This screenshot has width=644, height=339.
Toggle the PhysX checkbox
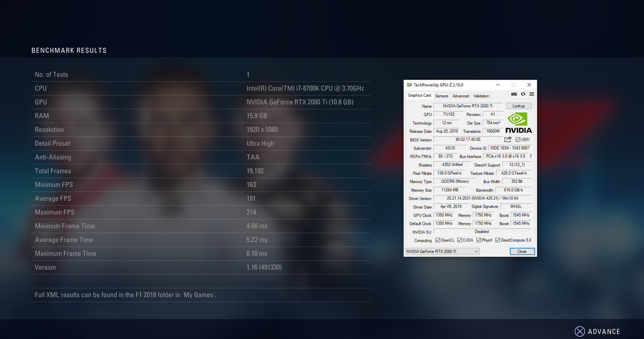(479, 240)
